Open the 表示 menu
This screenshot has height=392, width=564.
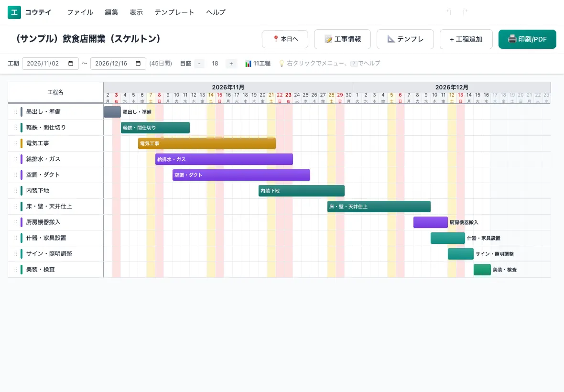pyautogui.click(x=136, y=12)
